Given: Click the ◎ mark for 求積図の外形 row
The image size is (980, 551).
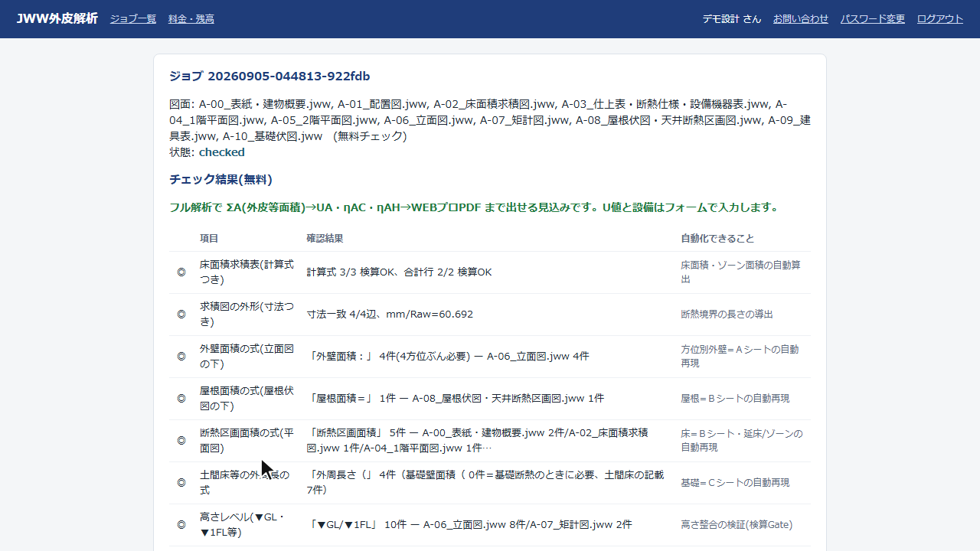Looking at the screenshot, I should pos(181,315).
